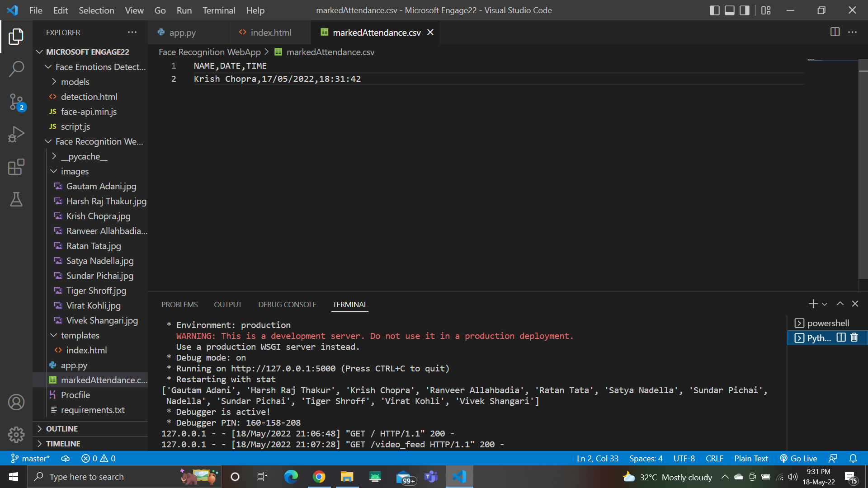Switch to the OUTPUT panel tab
Image resolution: width=868 pixels, height=488 pixels.
[228, 305]
